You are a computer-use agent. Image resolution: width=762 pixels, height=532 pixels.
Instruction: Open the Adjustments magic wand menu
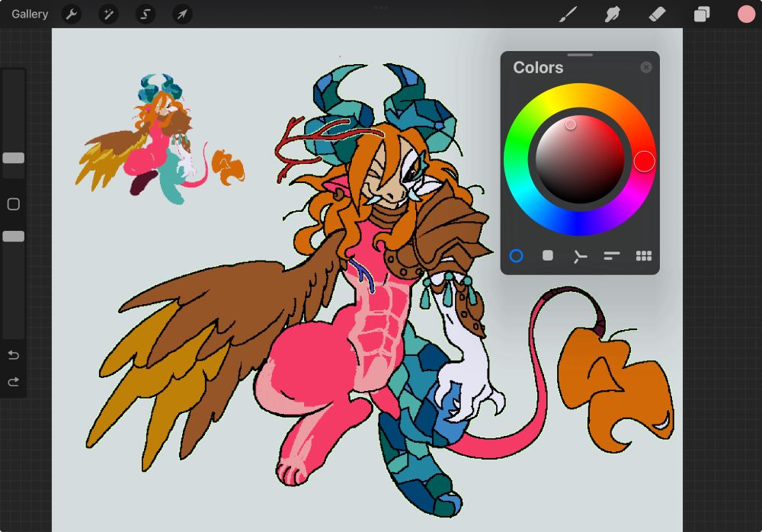point(108,14)
